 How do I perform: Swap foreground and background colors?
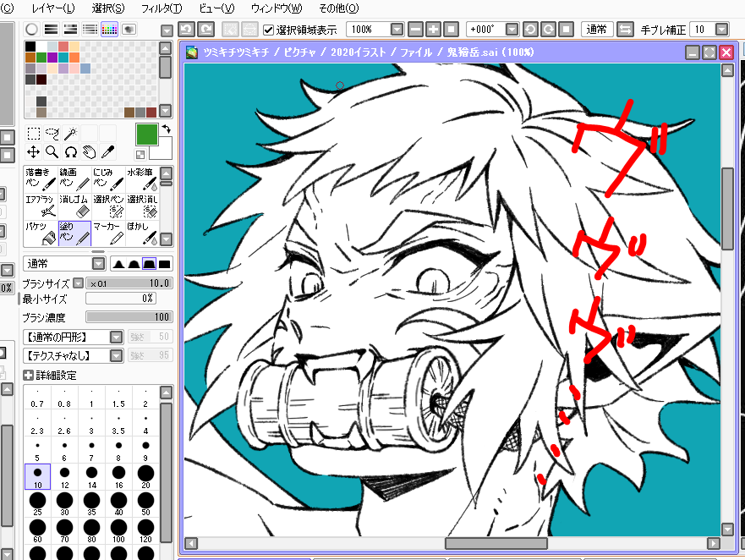pyautogui.click(x=167, y=129)
